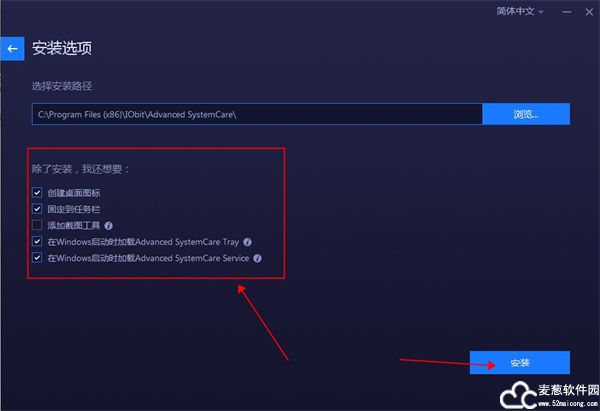Open info icon beside SystemCare Tray option
The height and width of the screenshot is (411, 600).
248,242
